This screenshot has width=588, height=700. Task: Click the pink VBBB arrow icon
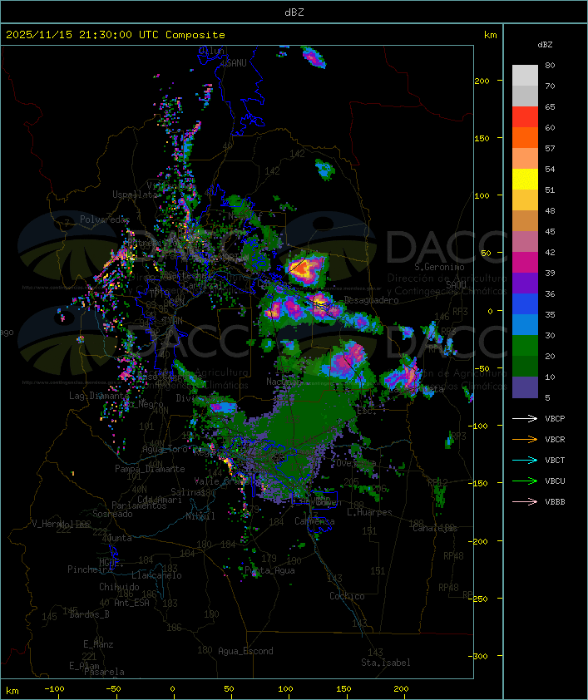[525, 502]
